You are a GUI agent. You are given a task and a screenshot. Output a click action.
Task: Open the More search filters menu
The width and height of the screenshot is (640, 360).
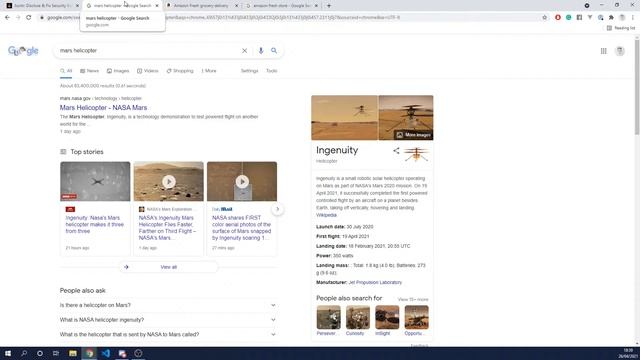[x=209, y=71]
